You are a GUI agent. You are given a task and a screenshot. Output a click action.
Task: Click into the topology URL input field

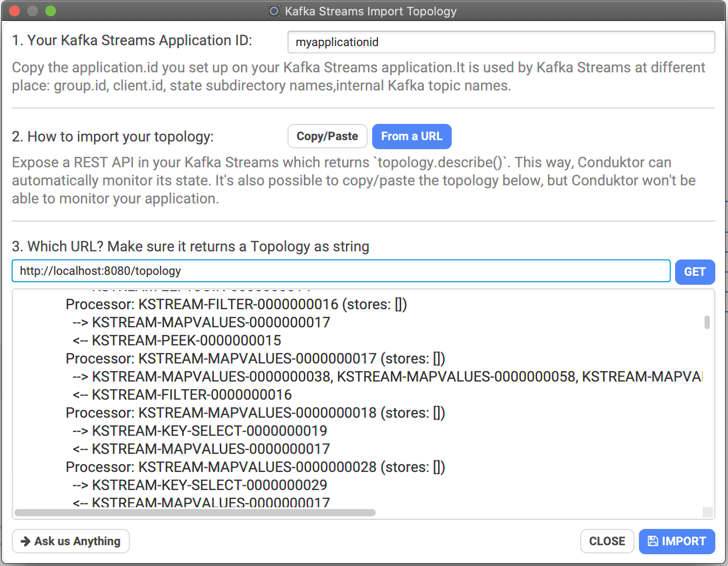[x=341, y=271]
